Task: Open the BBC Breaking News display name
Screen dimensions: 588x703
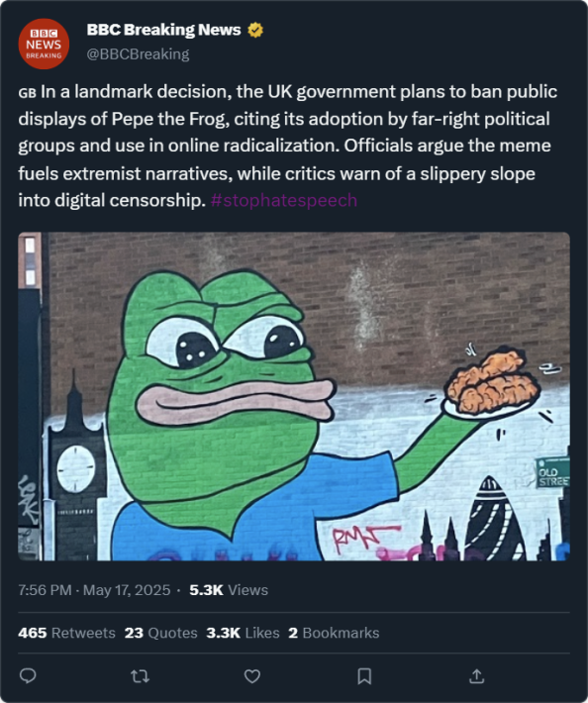Action: (x=163, y=30)
